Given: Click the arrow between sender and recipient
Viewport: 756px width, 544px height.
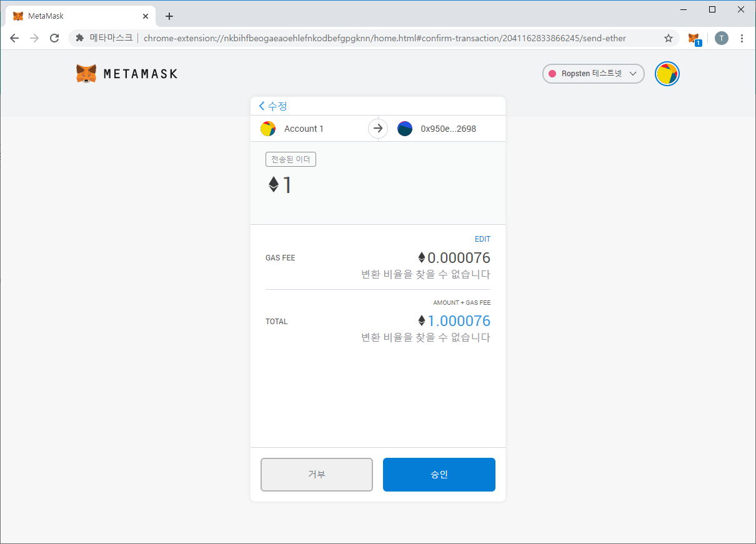Looking at the screenshot, I should (x=377, y=129).
